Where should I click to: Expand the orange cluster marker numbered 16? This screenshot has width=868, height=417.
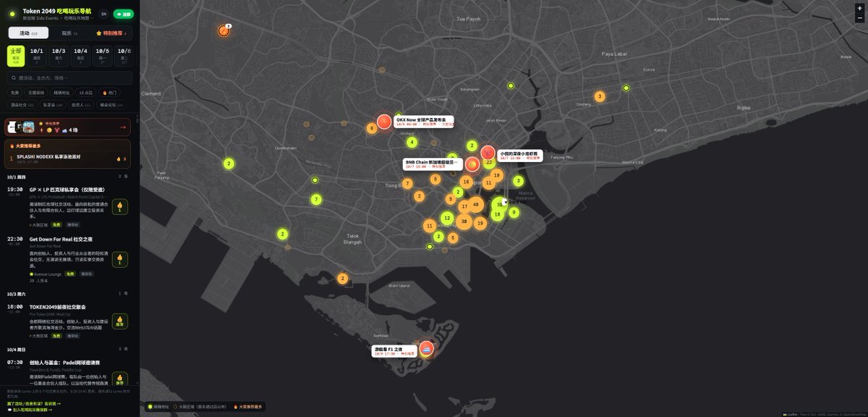[x=466, y=182]
